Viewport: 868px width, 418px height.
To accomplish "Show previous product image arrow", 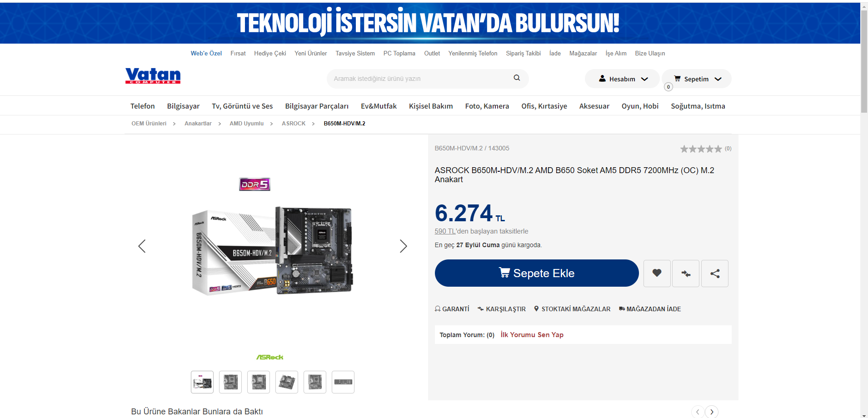I will click(142, 246).
